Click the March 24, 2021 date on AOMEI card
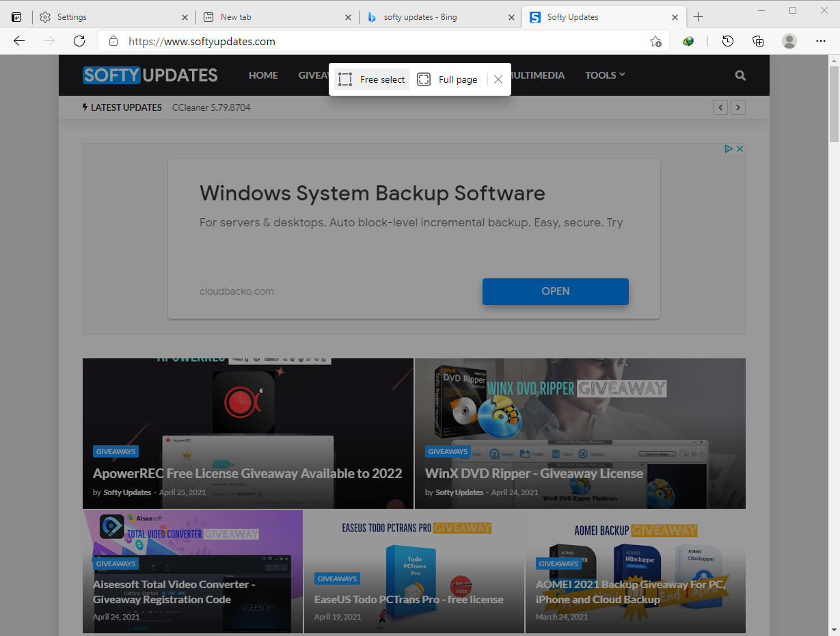 [x=562, y=617]
